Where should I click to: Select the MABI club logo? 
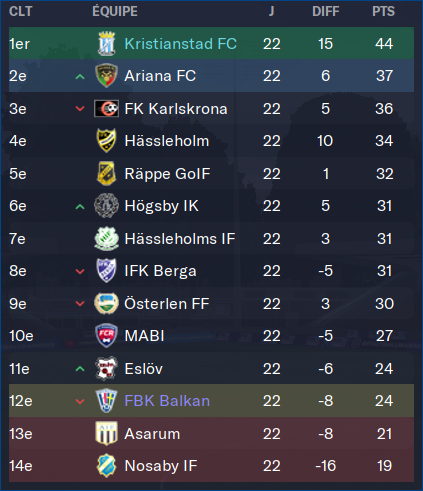coord(106,336)
